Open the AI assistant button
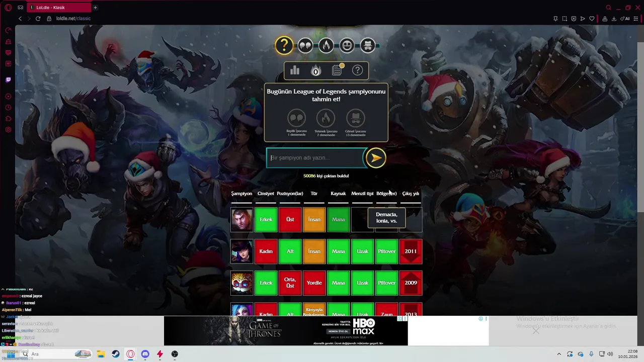Viewport: 644px width, 362px height. (x=626, y=19)
